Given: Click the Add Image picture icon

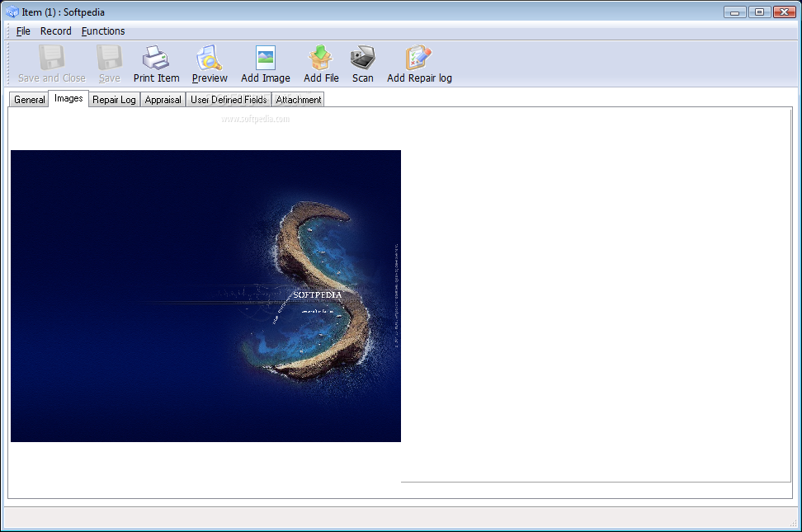Looking at the screenshot, I should pyautogui.click(x=266, y=57).
